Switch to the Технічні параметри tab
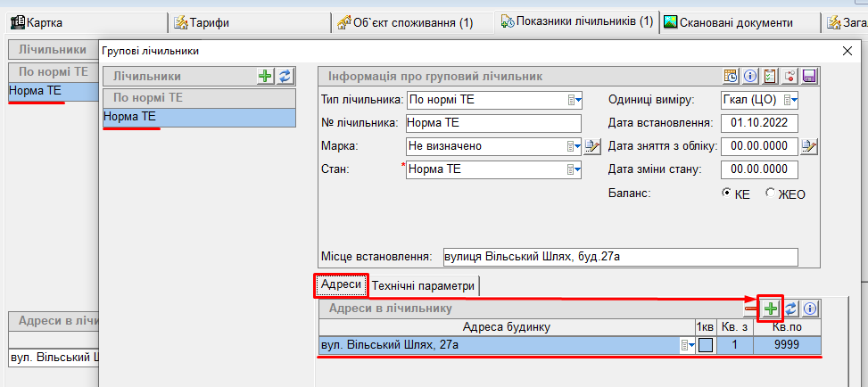Viewport: 868px width, 387px height. tap(425, 285)
